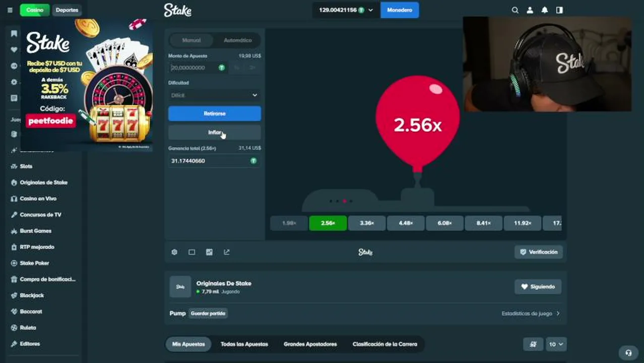Click the Stake logo in the header

click(x=177, y=10)
